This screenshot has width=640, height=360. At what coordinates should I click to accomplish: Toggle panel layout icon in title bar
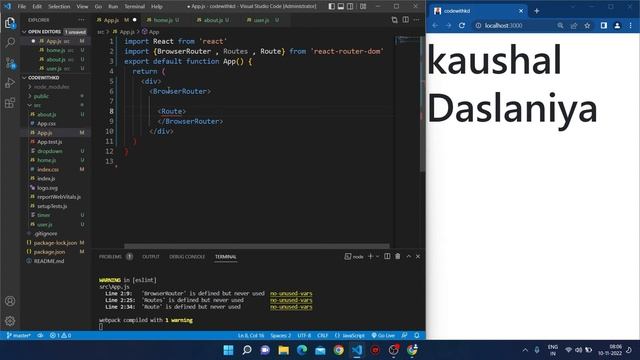click(341, 7)
